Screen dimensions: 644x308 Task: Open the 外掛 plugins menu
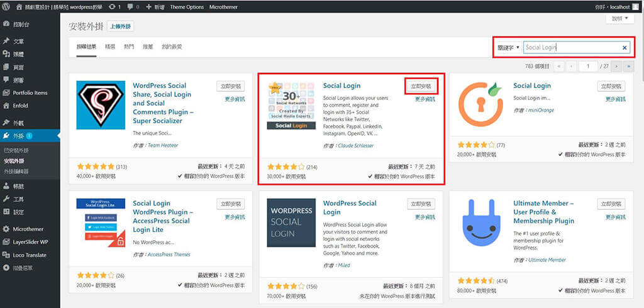tap(30, 136)
